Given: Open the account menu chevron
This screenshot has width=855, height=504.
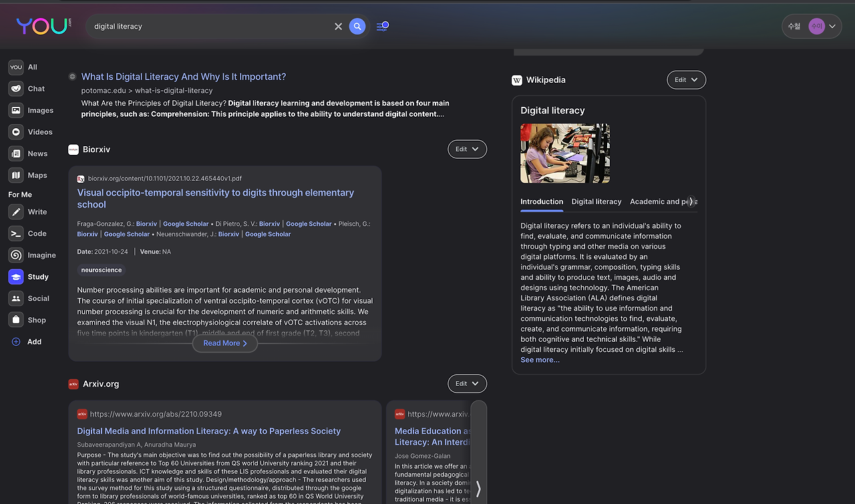Looking at the screenshot, I should pos(832,27).
